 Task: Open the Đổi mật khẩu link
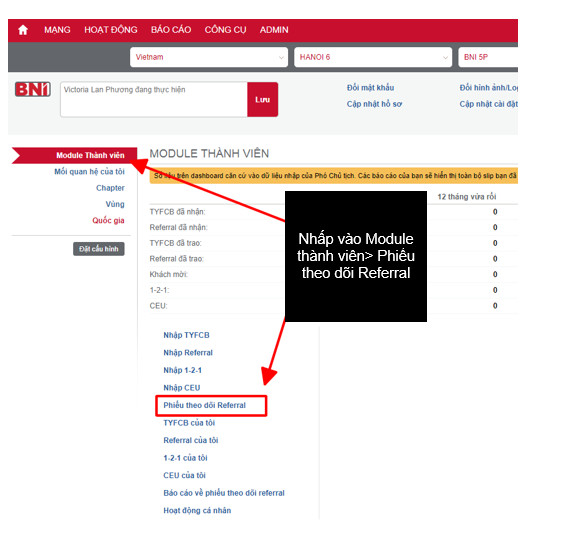point(370,88)
